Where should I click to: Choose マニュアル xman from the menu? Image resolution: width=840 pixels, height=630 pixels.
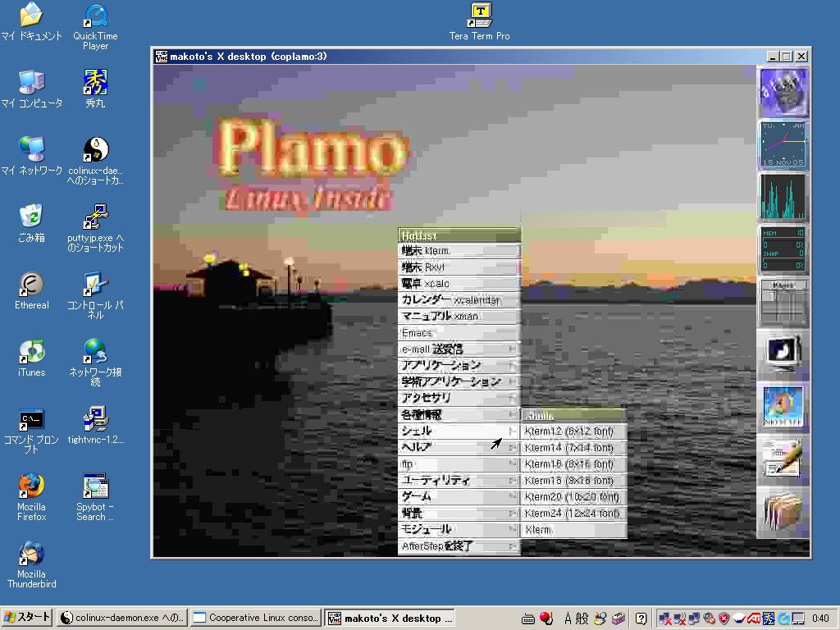[x=459, y=316]
